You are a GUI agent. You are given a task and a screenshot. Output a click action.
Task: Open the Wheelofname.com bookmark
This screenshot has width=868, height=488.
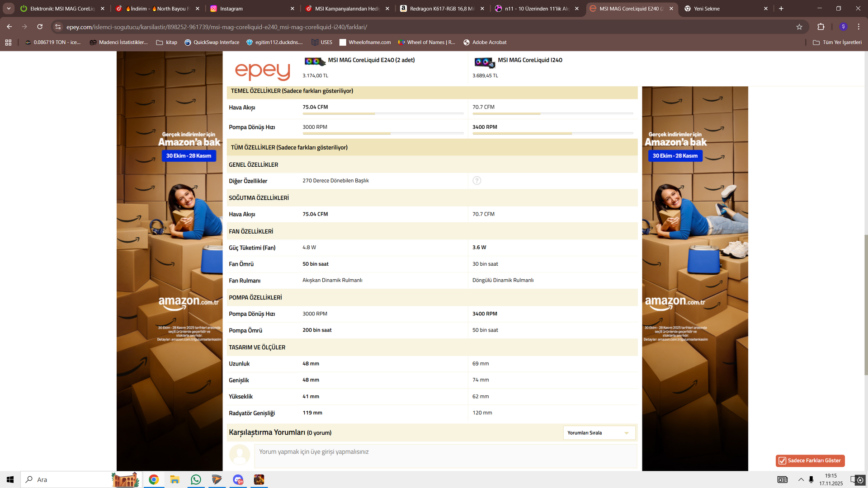[365, 42]
